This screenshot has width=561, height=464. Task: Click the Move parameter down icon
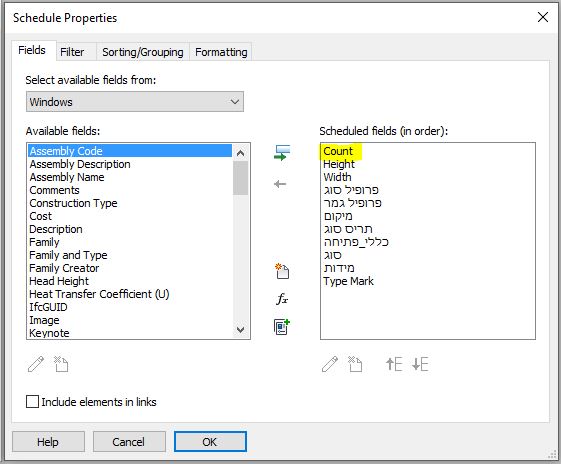[x=420, y=364]
